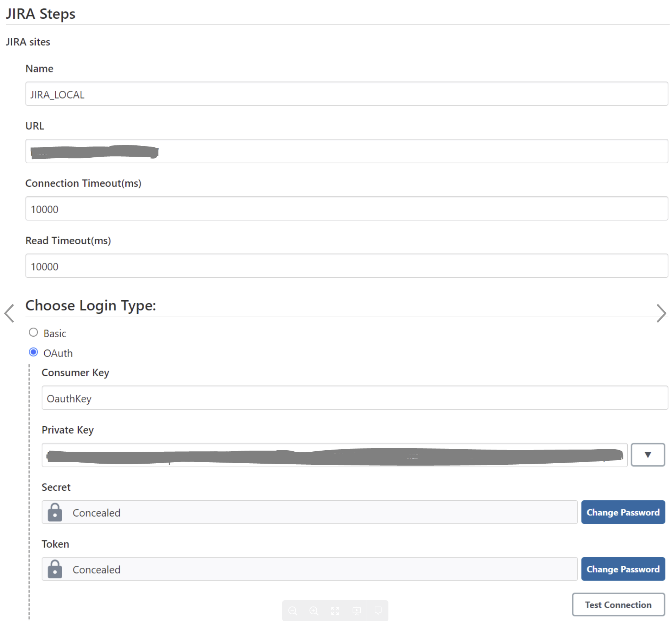Zoom in using the plus magnifier icon
This screenshot has width=672, height=621.
pyautogui.click(x=314, y=611)
